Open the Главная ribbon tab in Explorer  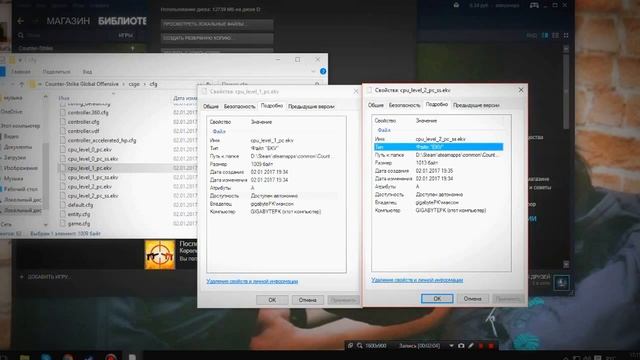coord(20,72)
